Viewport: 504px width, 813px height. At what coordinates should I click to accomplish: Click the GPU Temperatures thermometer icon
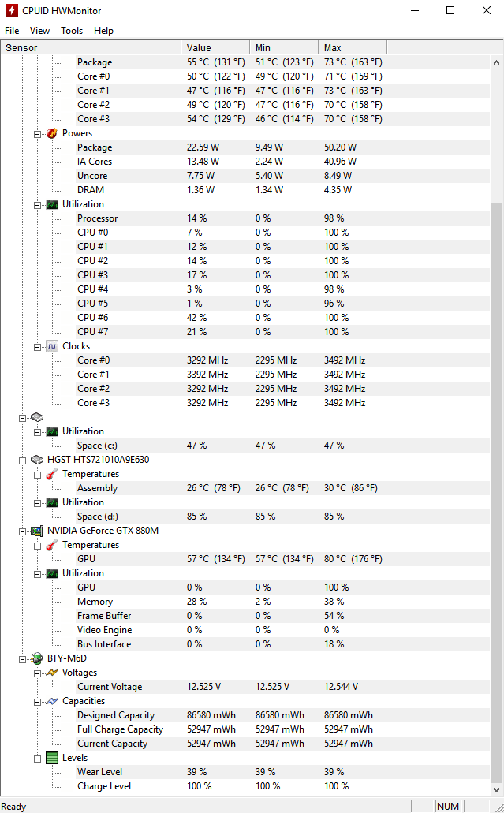point(51,545)
